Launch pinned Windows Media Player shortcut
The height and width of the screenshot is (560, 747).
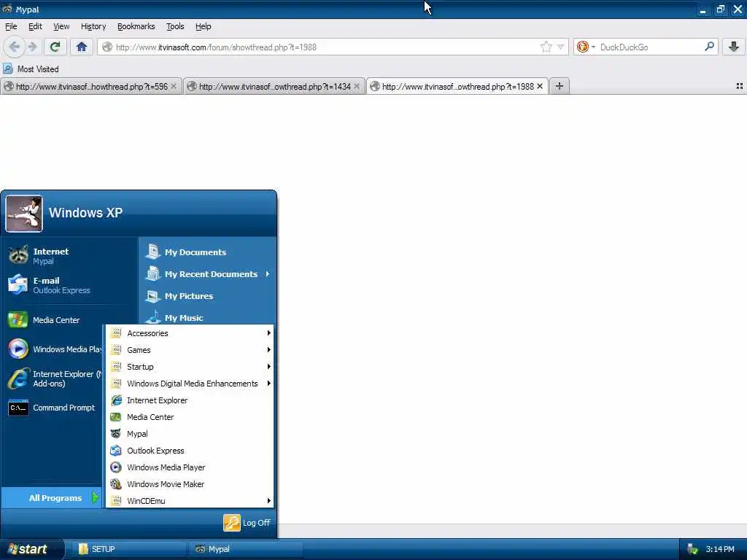click(x=53, y=349)
